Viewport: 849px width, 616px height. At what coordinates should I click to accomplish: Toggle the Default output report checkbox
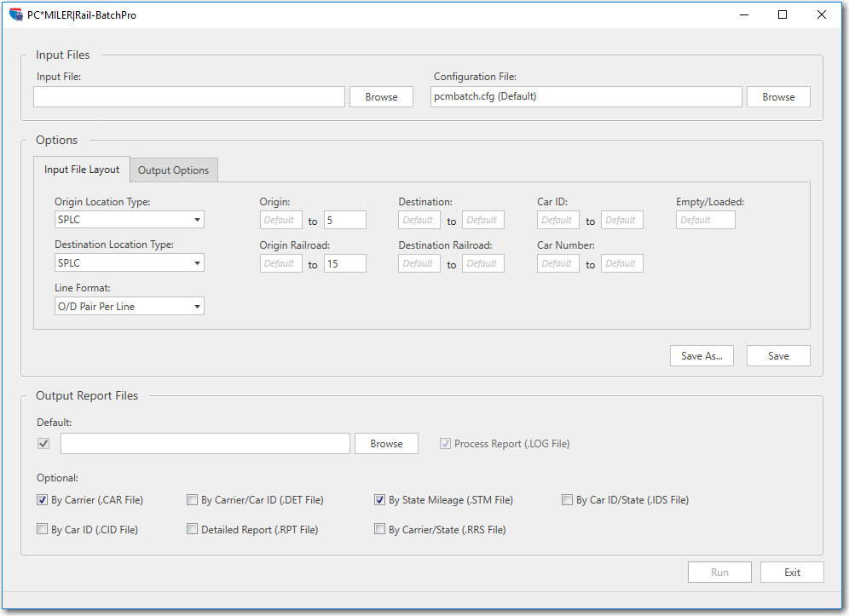click(43, 443)
